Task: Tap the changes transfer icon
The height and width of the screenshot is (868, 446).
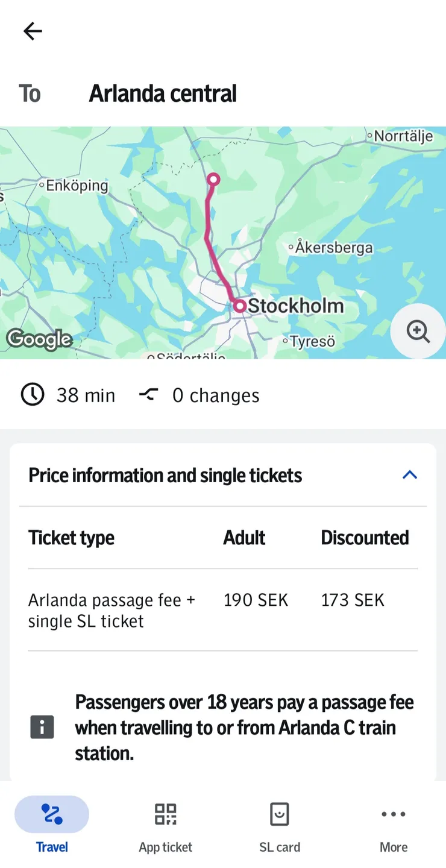Action: 148,395
